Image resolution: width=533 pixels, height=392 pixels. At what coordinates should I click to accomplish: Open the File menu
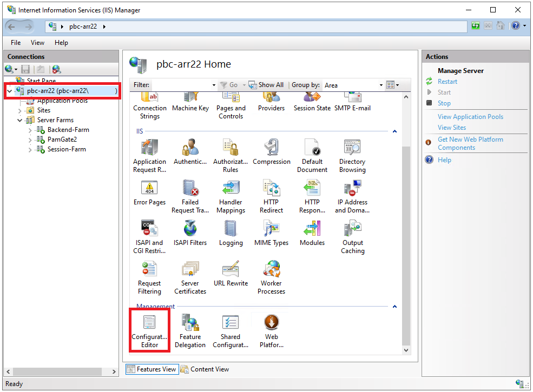click(x=16, y=43)
